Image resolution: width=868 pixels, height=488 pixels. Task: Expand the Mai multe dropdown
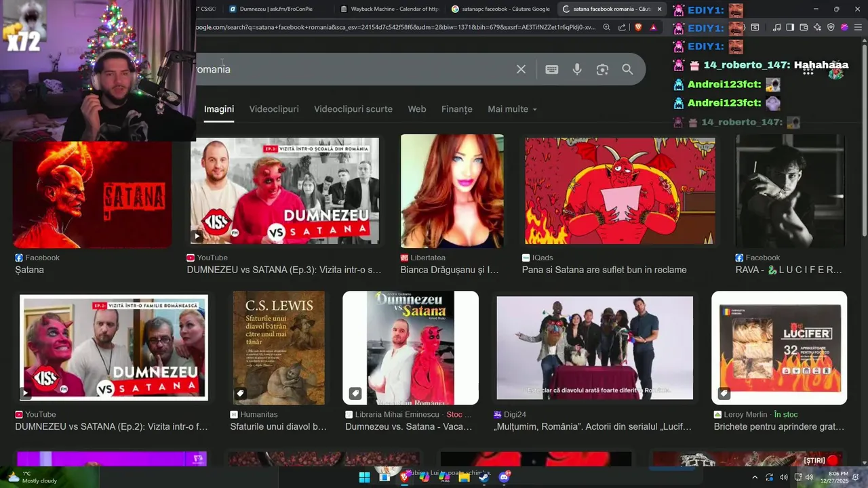click(512, 109)
